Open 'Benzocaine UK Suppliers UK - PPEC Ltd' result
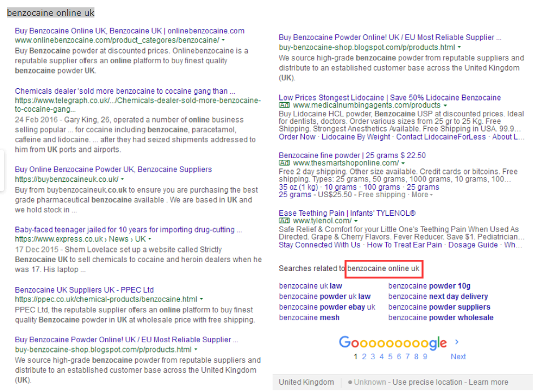Viewport: 548px width, 392px height. (84, 290)
